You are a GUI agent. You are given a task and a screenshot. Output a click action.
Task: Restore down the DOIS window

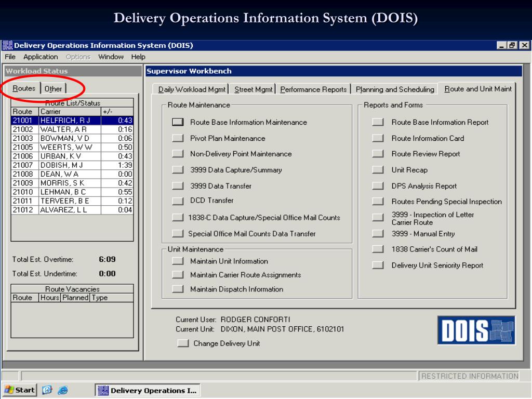[513, 45]
